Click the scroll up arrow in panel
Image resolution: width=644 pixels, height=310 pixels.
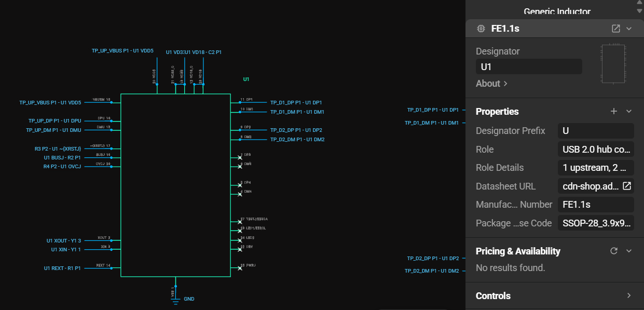(x=639, y=3)
